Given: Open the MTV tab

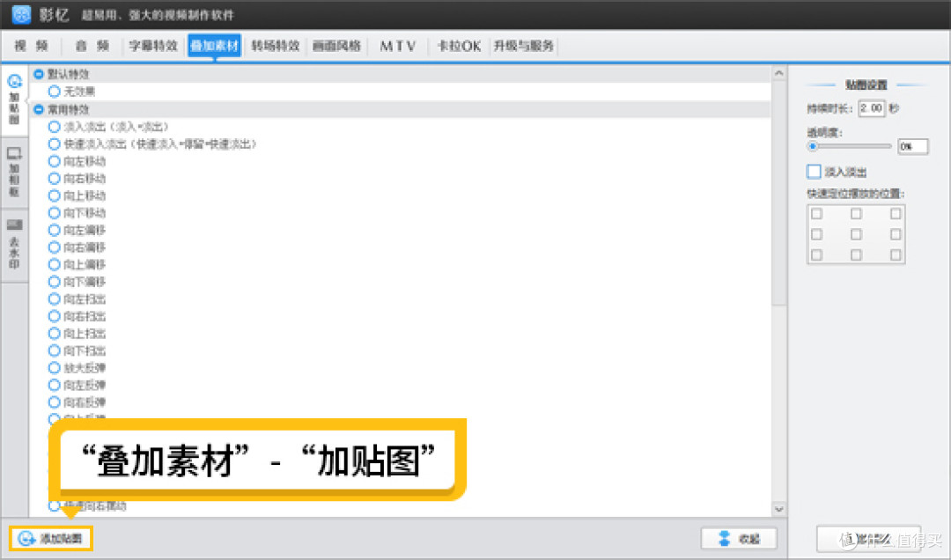Looking at the screenshot, I should [398, 46].
